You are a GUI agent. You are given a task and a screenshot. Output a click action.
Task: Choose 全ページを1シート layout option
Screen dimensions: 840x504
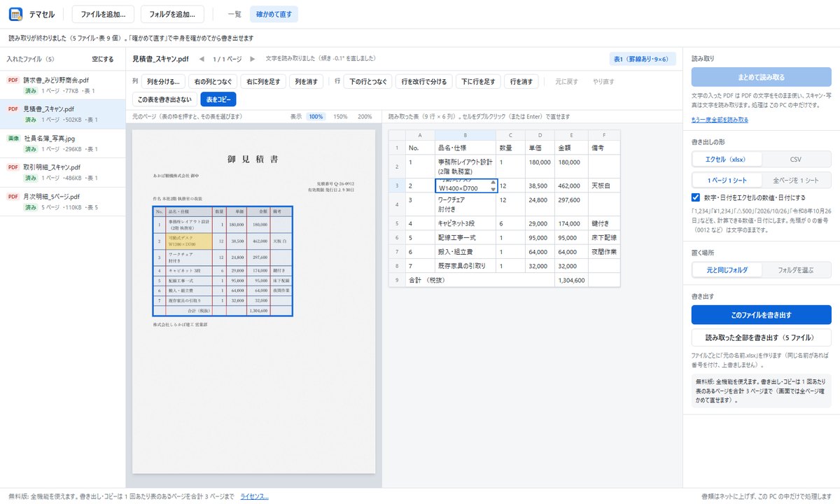pyautogui.click(x=796, y=179)
